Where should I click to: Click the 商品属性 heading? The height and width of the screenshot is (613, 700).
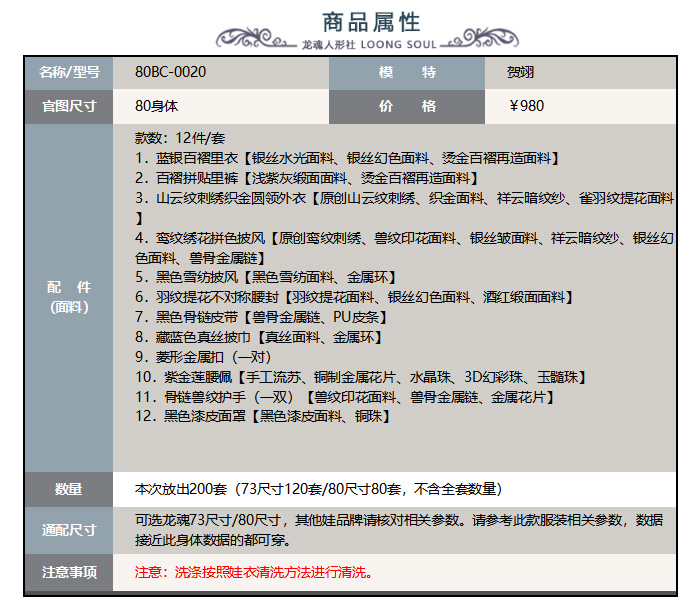(x=371, y=22)
